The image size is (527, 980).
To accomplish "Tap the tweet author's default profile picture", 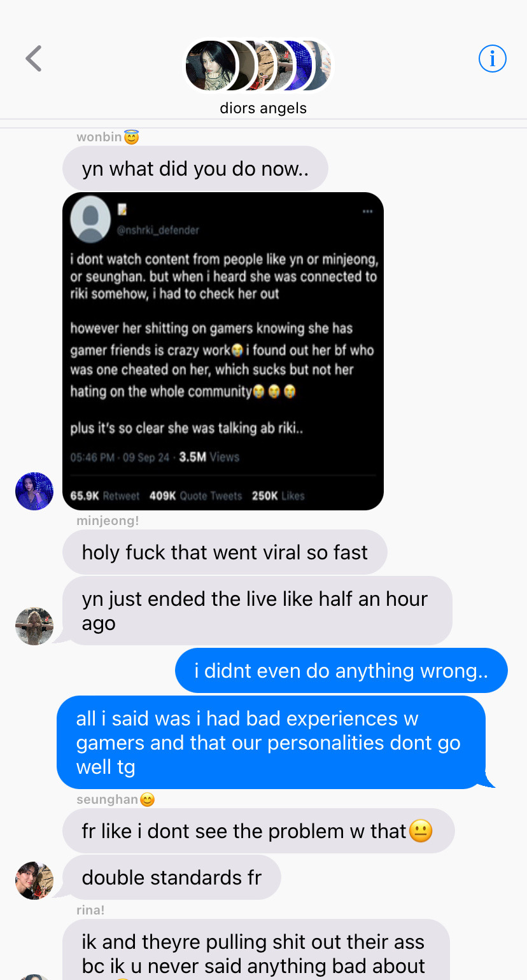I will [90, 219].
